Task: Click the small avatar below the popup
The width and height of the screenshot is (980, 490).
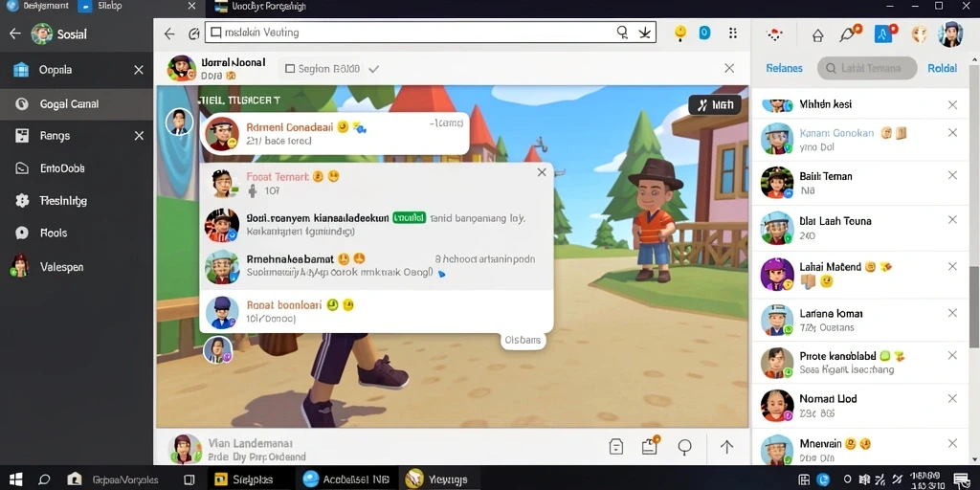Action: pyautogui.click(x=217, y=349)
